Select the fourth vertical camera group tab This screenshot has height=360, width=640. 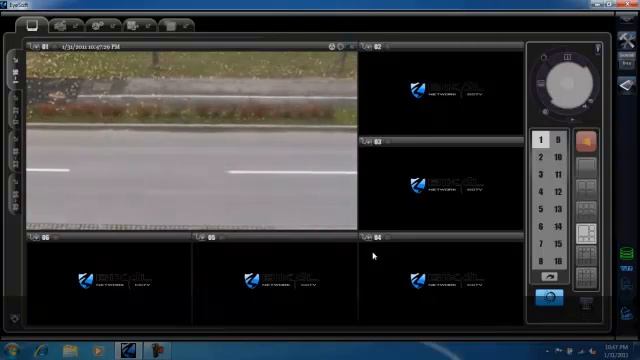pos(16,194)
